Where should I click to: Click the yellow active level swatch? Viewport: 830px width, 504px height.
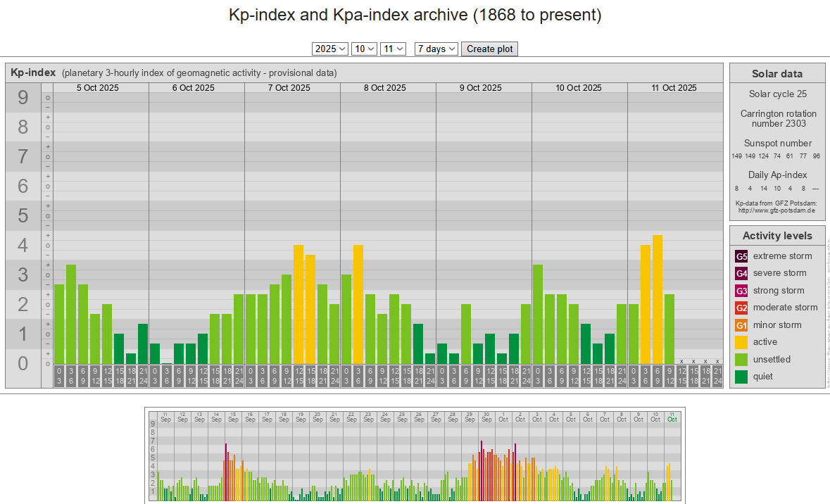(x=741, y=342)
